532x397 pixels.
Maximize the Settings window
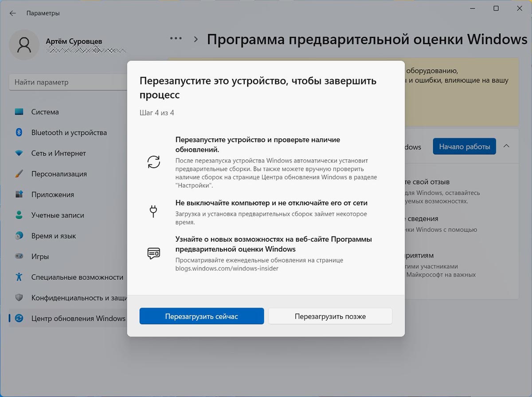click(496, 8)
